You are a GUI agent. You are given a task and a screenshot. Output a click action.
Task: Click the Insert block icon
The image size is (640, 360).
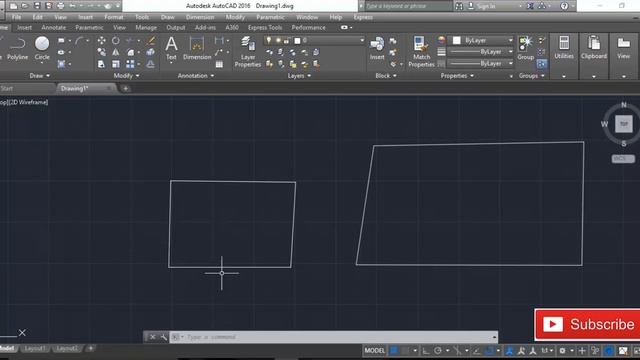377,48
